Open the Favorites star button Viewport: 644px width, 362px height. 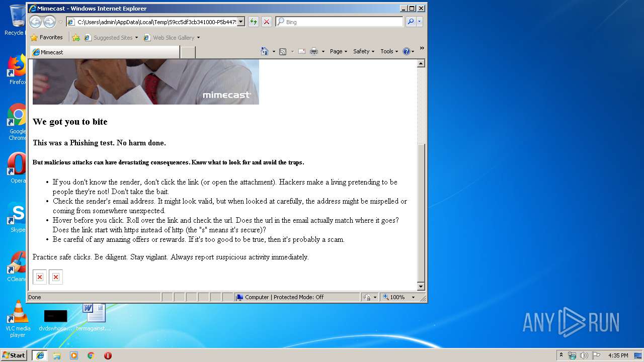click(x=46, y=37)
